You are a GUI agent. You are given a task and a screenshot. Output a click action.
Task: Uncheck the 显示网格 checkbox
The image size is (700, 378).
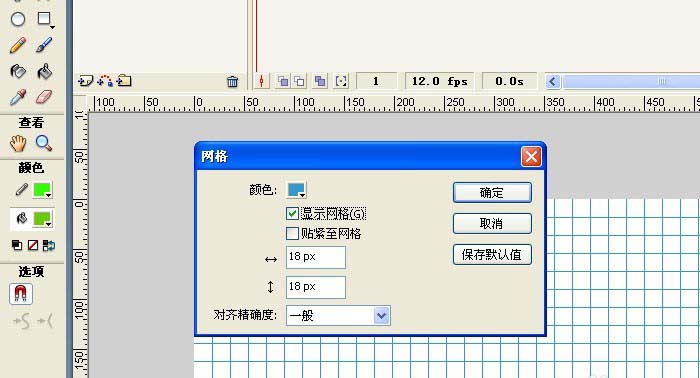tap(292, 213)
